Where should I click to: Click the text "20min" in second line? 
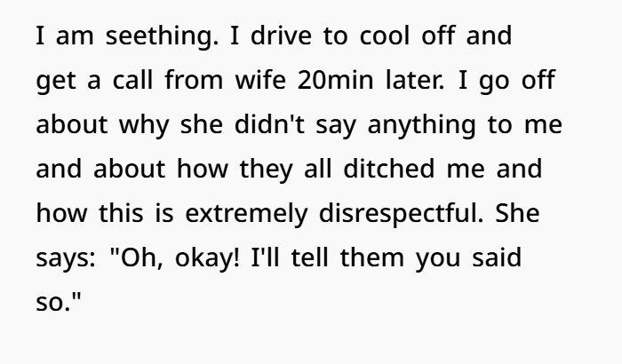(x=335, y=80)
